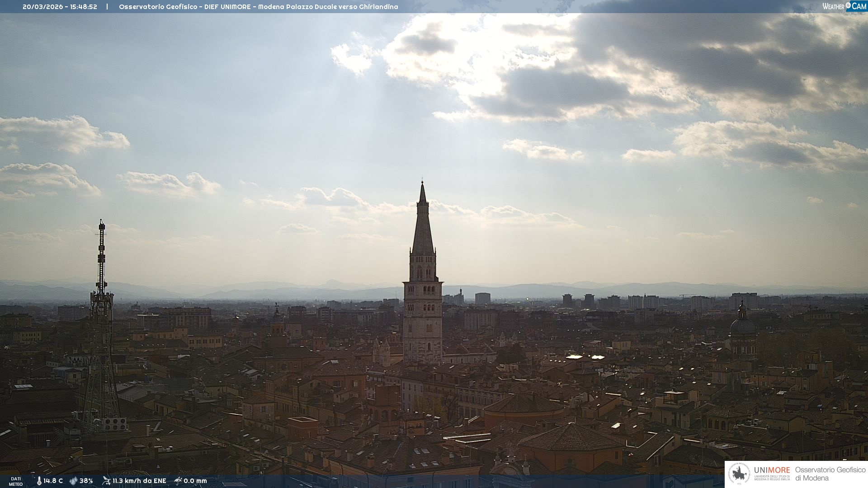Click the 14.8 C temperature reading
The height and width of the screenshot is (488, 868).
53,481
